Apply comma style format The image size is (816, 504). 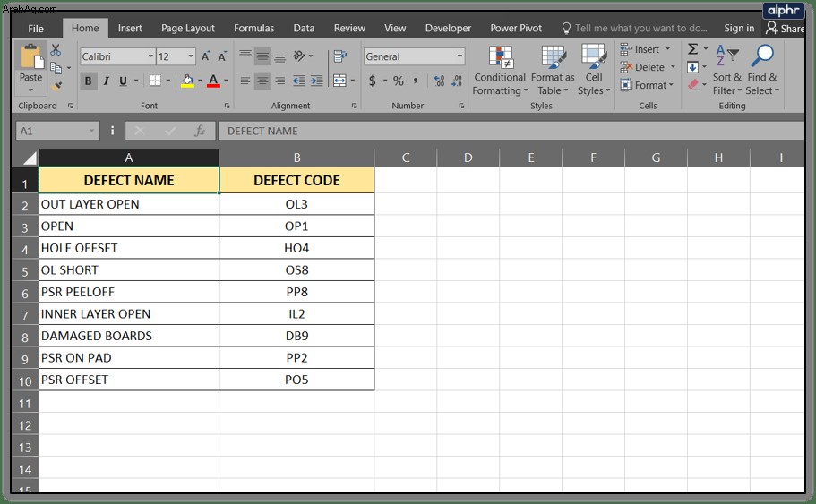tap(416, 81)
